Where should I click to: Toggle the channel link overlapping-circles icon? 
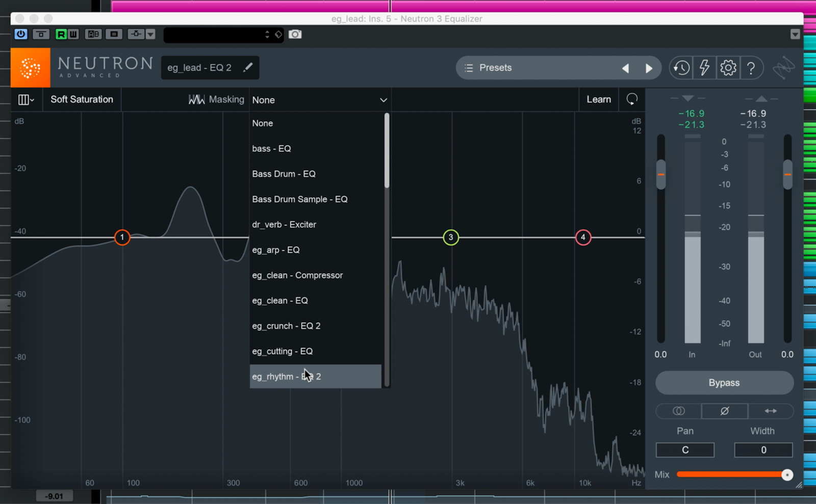(x=679, y=411)
